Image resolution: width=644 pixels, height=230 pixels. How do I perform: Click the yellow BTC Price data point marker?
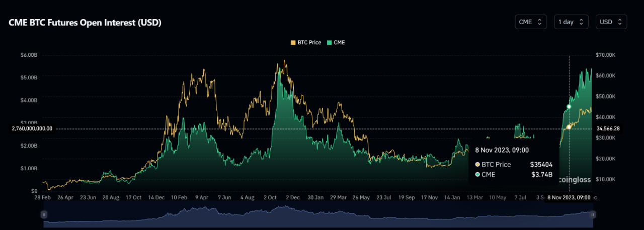[x=569, y=127]
